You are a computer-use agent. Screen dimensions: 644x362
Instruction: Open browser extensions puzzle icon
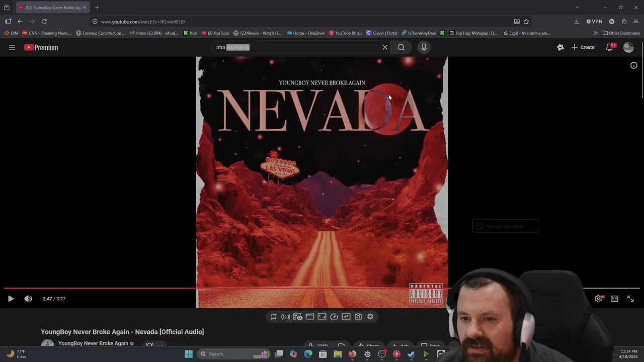tap(624, 22)
